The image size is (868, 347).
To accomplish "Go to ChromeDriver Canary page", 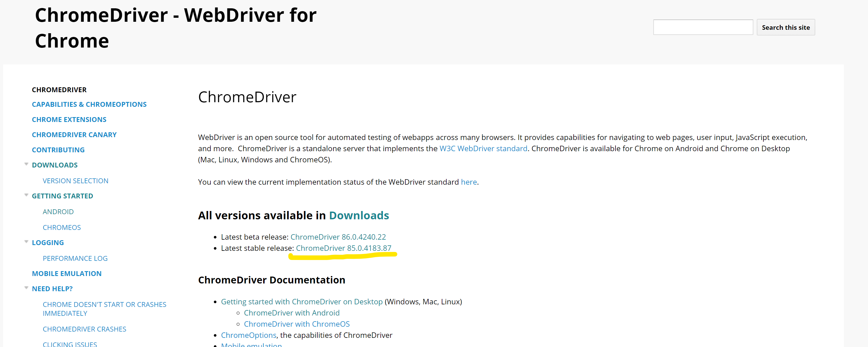I will click(x=74, y=135).
